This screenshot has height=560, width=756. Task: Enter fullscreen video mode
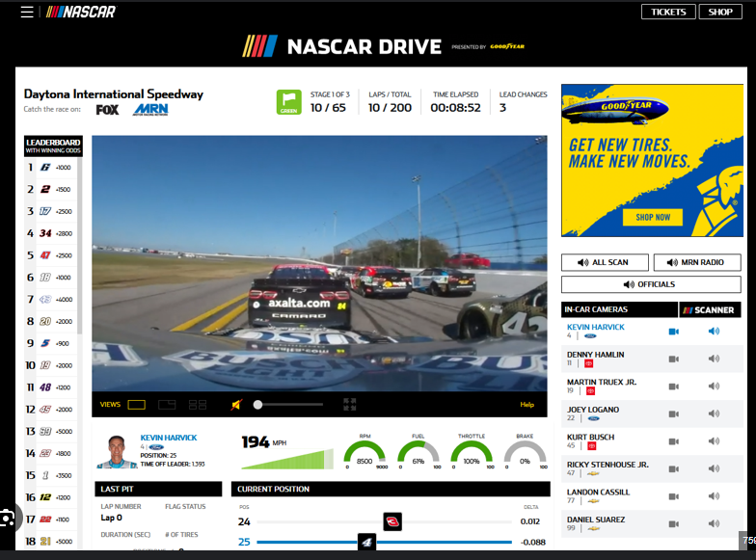click(x=349, y=405)
